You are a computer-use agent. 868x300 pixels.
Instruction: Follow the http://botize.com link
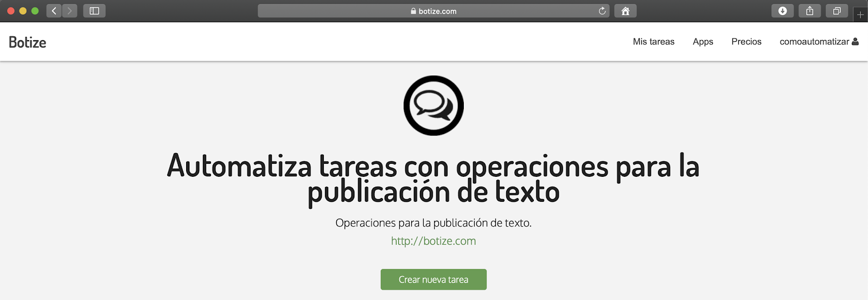click(433, 241)
